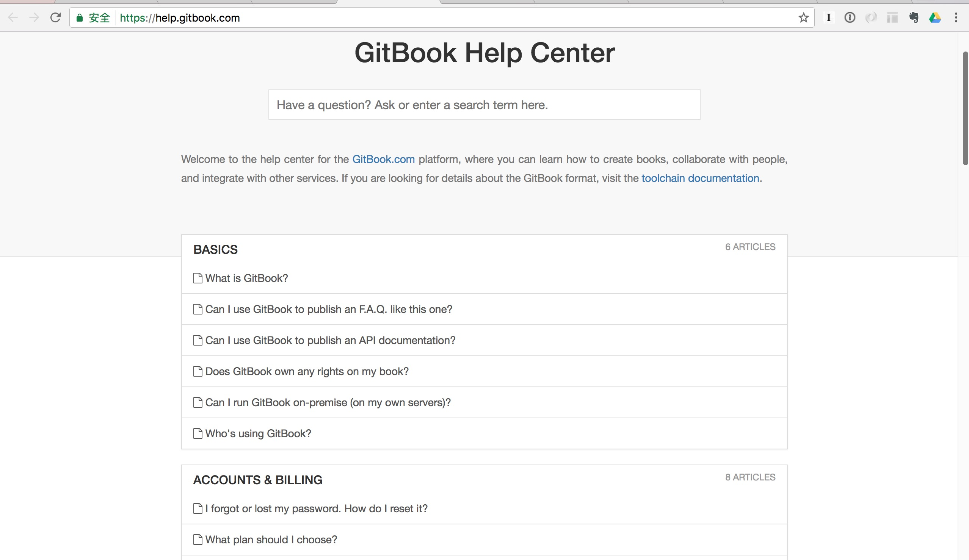Image resolution: width=969 pixels, height=560 pixels.
Task: Open the "What is GitBook?" article
Action: tap(246, 278)
